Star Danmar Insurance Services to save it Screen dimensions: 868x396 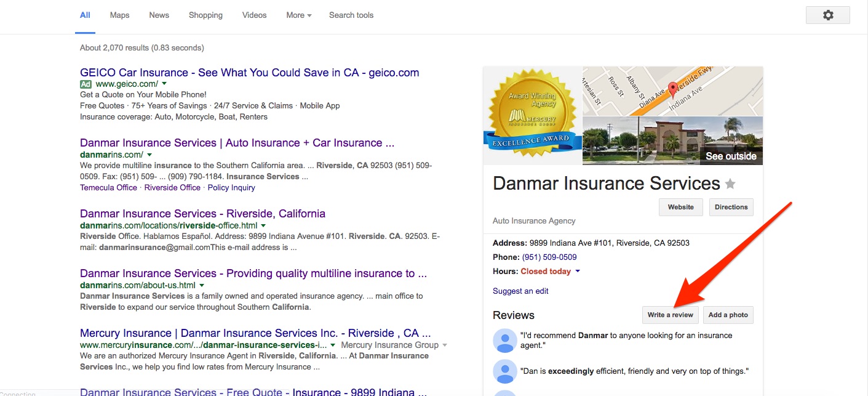pos(730,184)
